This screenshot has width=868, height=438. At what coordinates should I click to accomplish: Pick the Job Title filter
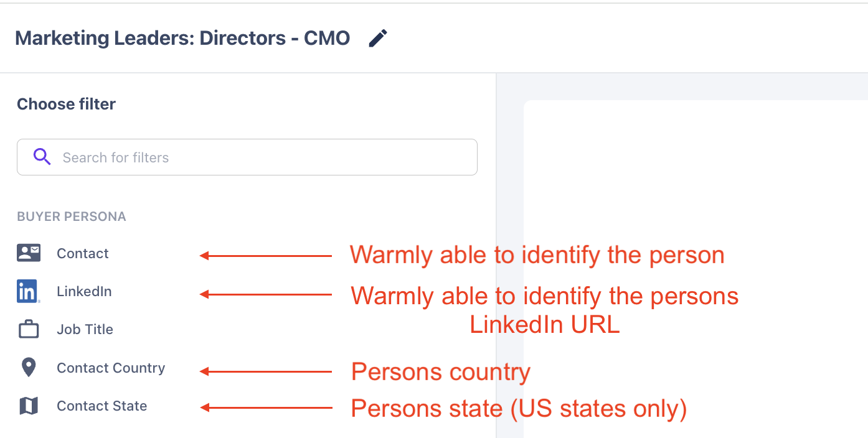point(85,330)
